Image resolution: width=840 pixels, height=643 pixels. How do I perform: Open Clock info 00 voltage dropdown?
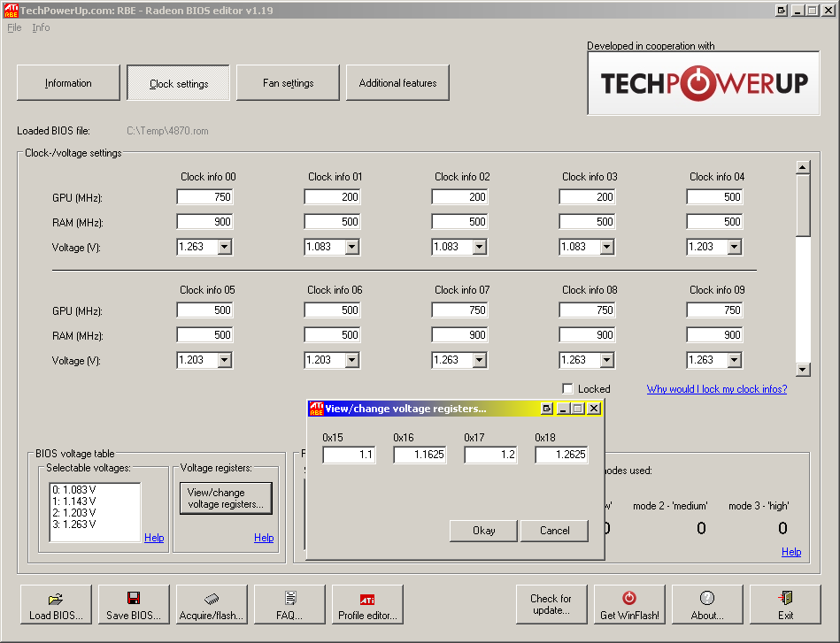225,247
